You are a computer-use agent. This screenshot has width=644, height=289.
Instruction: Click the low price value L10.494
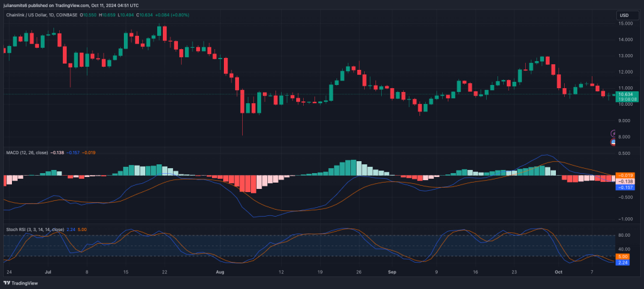coord(125,15)
